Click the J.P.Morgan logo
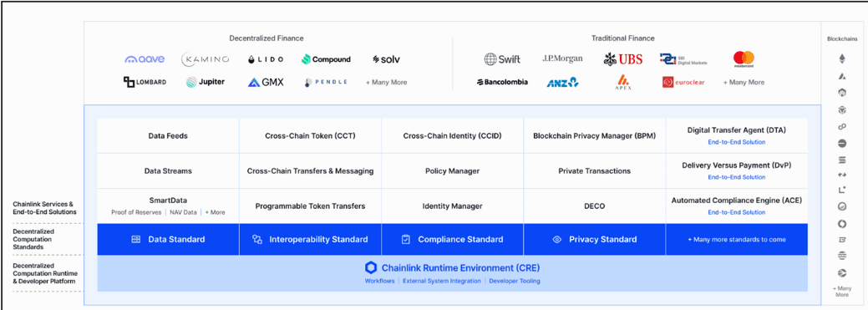 tap(562, 58)
